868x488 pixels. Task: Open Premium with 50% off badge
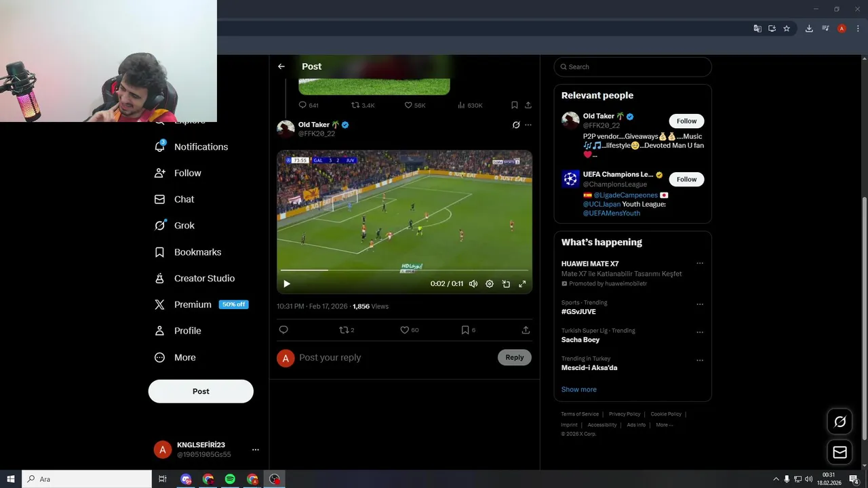pos(201,305)
